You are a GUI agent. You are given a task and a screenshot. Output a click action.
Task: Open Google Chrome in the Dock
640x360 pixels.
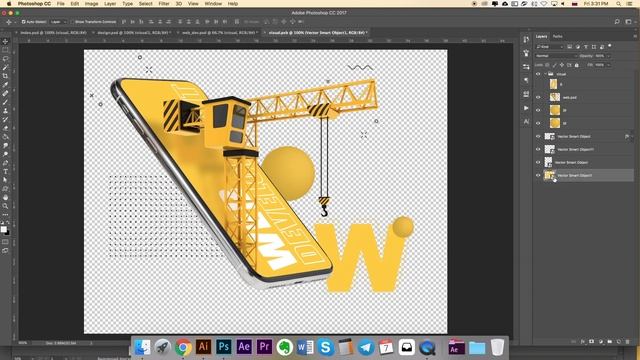click(183, 347)
